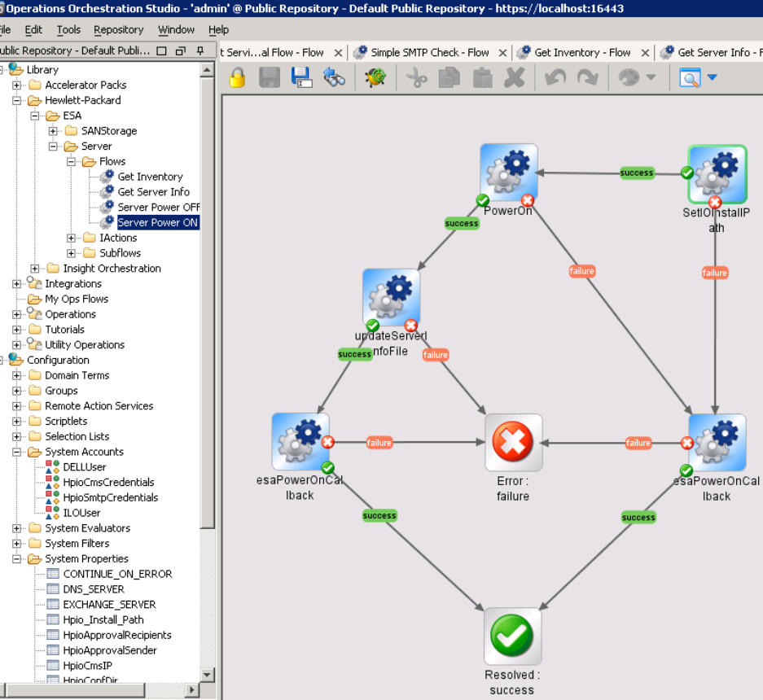Expand the Insight Orchestration folder
Viewport: 763px width, 700px height.
(34, 269)
